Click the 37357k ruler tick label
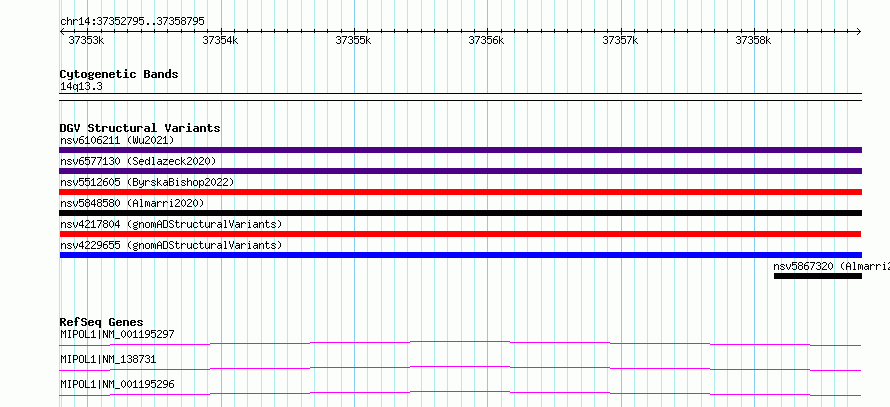 pyautogui.click(x=620, y=40)
